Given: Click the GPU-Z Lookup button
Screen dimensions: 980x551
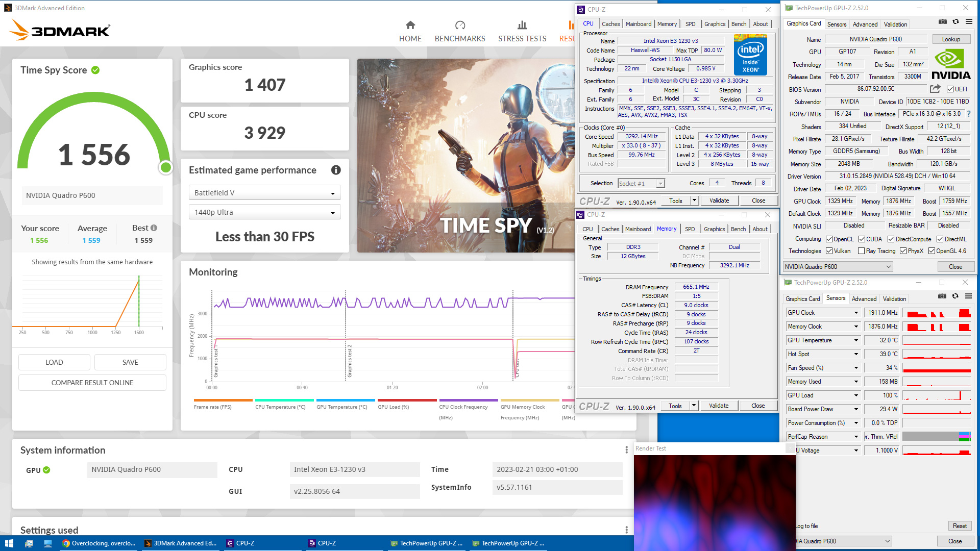Looking at the screenshot, I should tap(951, 39).
